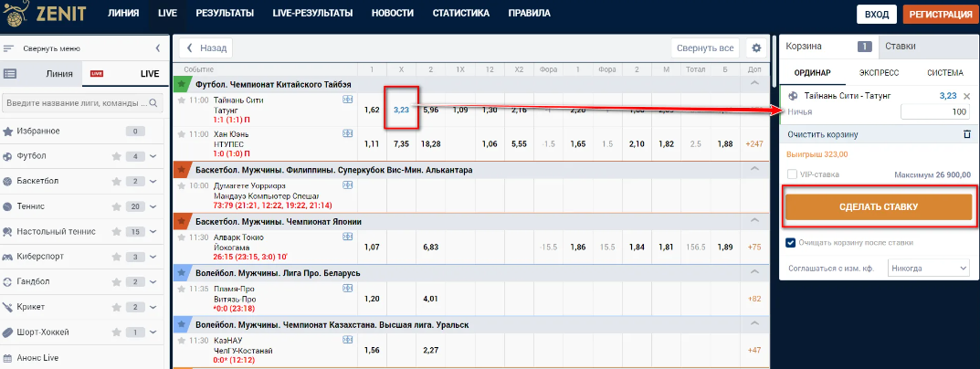
Task: Remove Тайнань Сити - Татунг bet with X
Action: click(967, 96)
